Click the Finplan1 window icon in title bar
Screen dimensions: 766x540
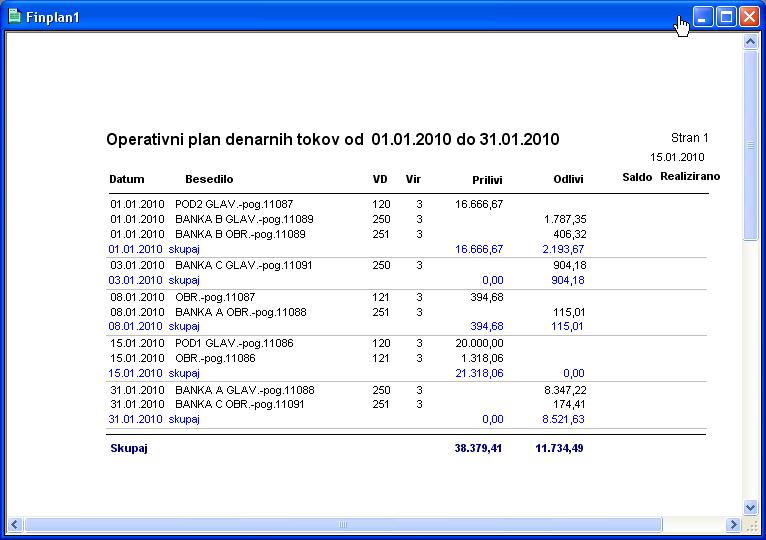coord(14,17)
